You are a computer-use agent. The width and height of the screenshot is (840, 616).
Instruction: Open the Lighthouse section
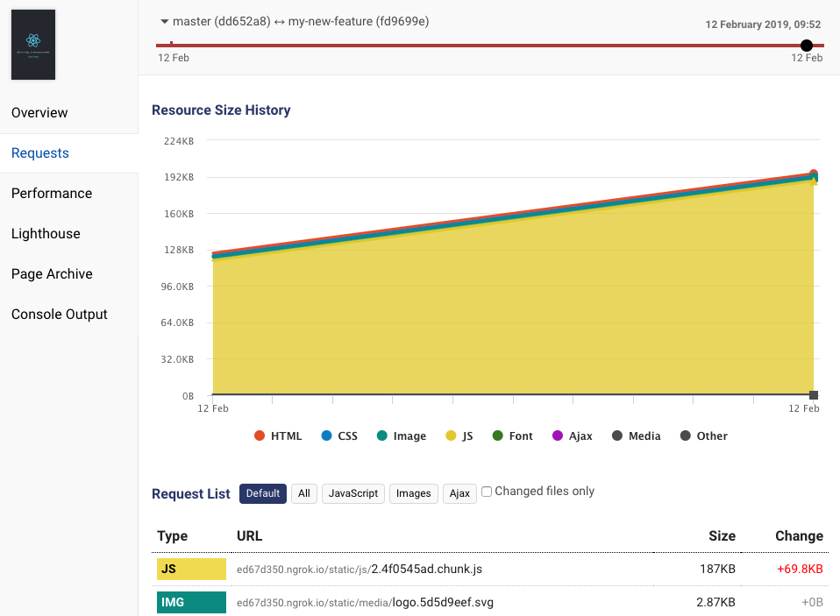point(46,233)
